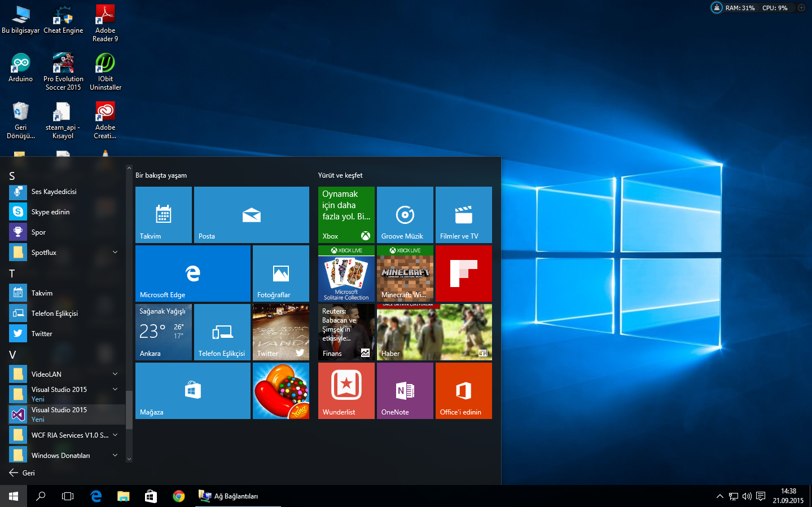The width and height of the screenshot is (812, 507).
Task: Open the volume icon in system tray
Action: (747, 496)
